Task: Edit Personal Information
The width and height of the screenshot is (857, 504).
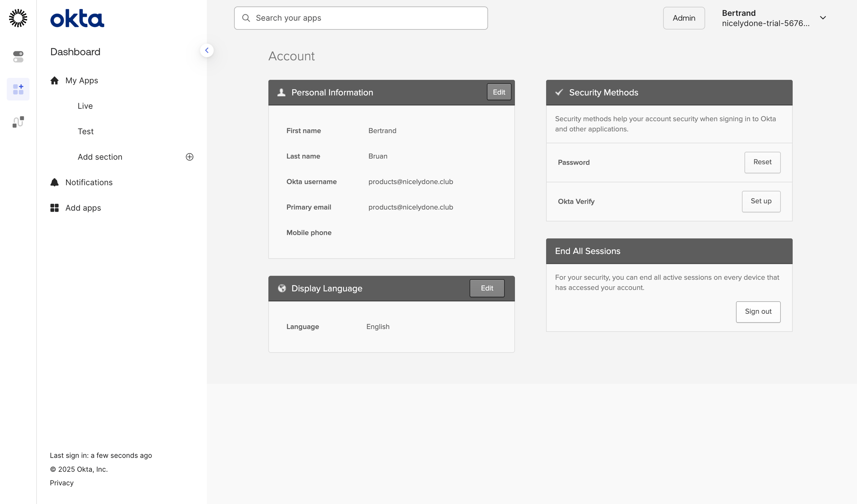Action: click(499, 92)
